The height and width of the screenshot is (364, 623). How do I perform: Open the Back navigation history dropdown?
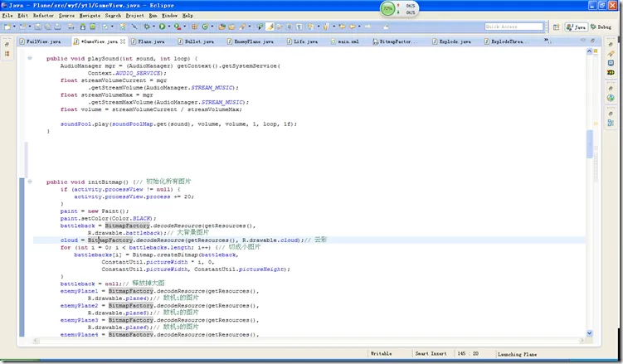click(359, 27)
